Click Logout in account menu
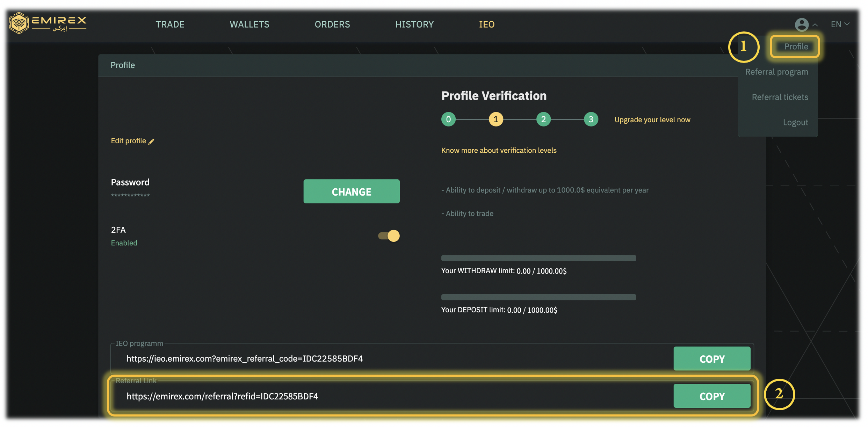This screenshot has width=868, height=427. click(x=795, y=122)
